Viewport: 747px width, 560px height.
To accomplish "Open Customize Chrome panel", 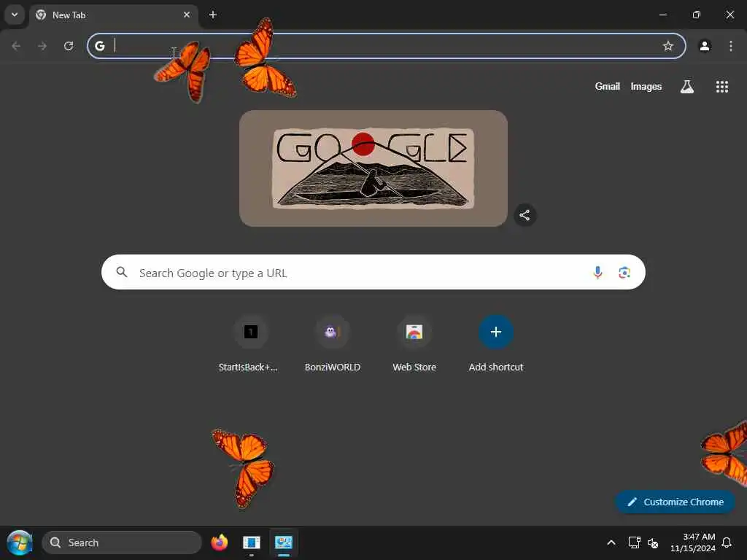I will coord(675,502).
